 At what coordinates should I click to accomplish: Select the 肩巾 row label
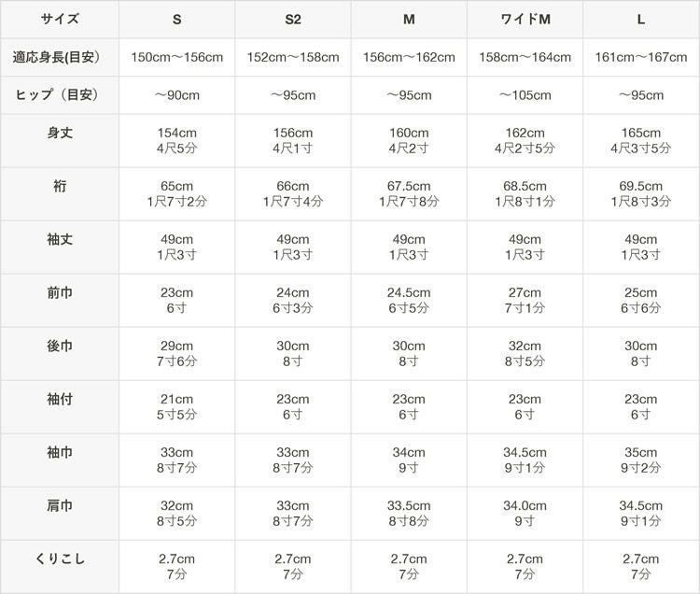60,506
